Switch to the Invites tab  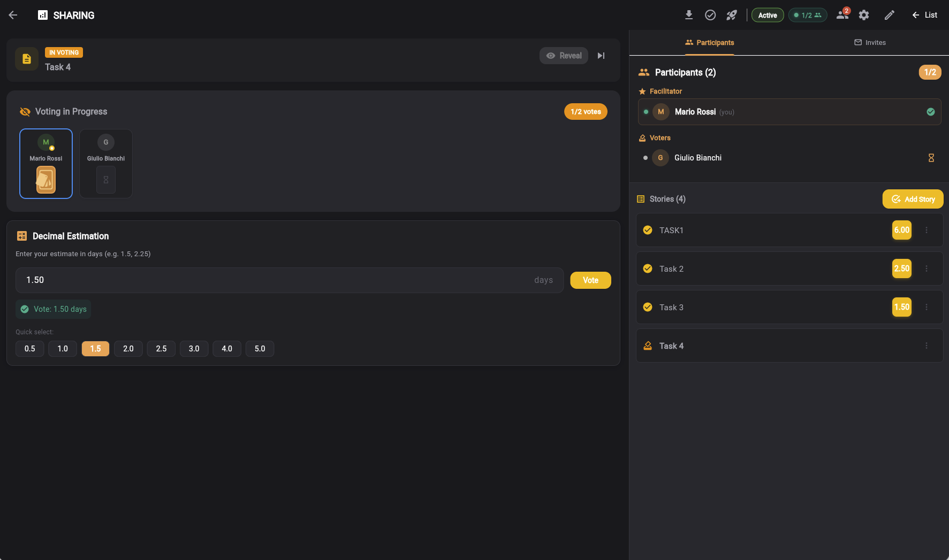[870, 43]
